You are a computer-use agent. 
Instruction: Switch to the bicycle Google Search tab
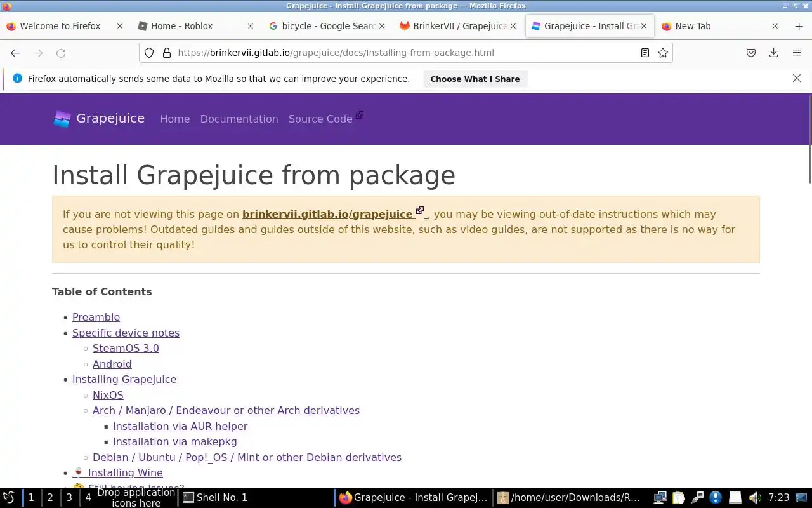click(327, 26)
